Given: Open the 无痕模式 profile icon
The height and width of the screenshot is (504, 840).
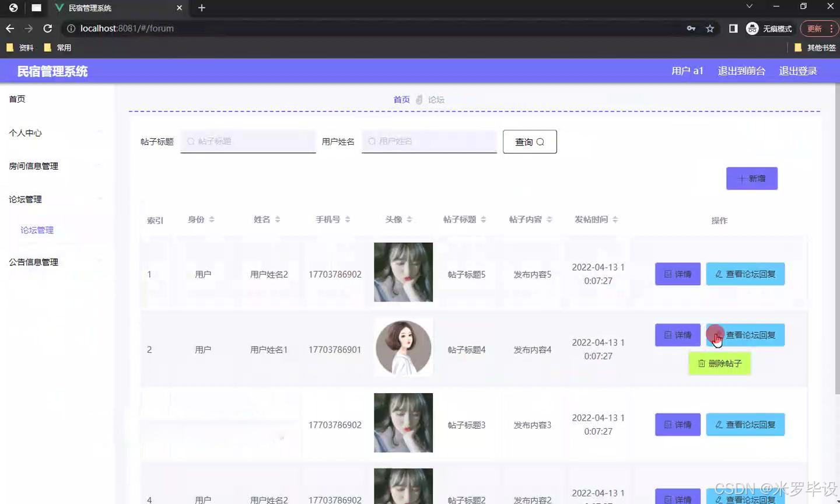Looking at the screenshot, I should (x=752, y=28).
